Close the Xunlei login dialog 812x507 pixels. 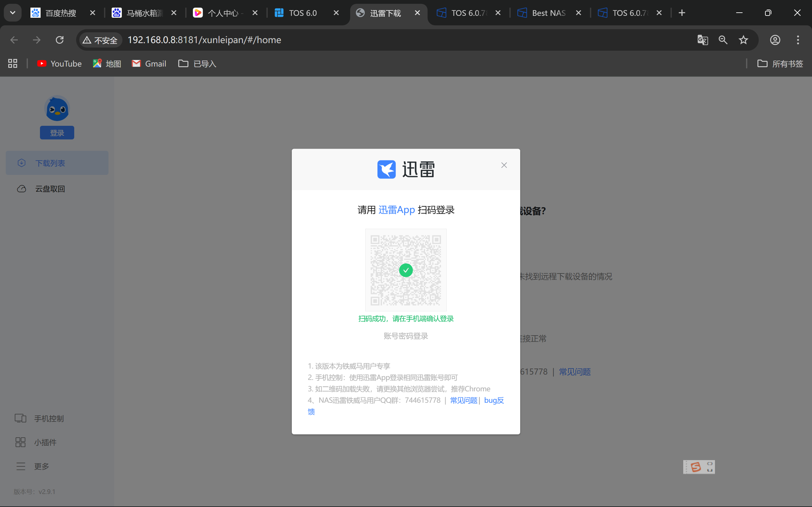(x=504, y=165)
